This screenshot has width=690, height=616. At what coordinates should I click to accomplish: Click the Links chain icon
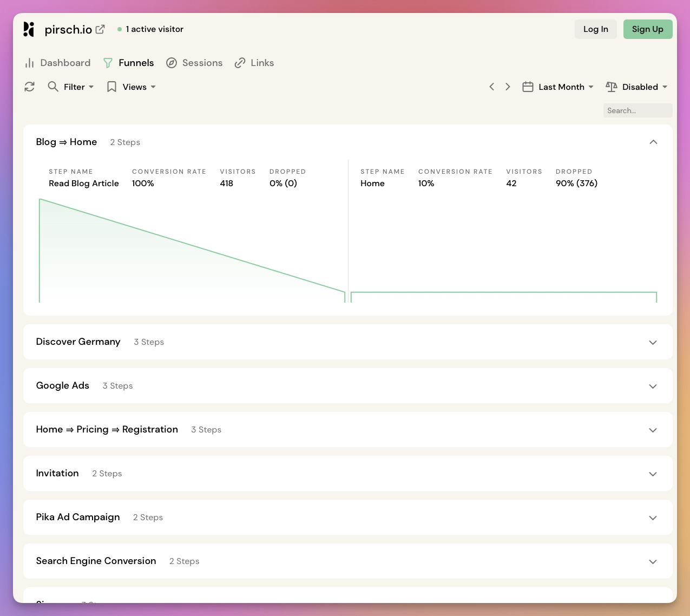point(240,63)
